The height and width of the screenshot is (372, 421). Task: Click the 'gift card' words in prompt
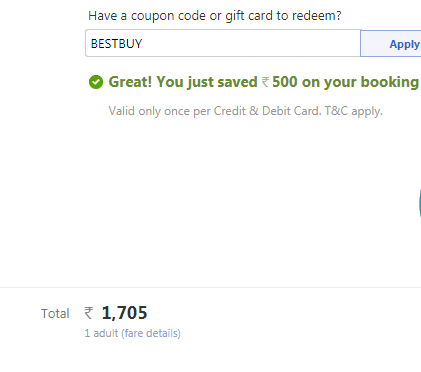point(249,16)
